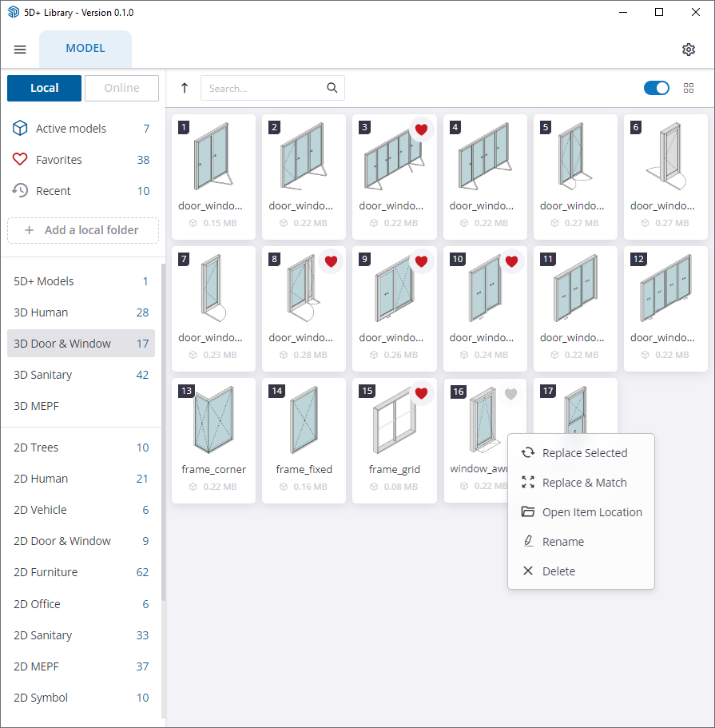Screen dimensions: 715x728
Task: Show Recent models
Action: point(54,191)
